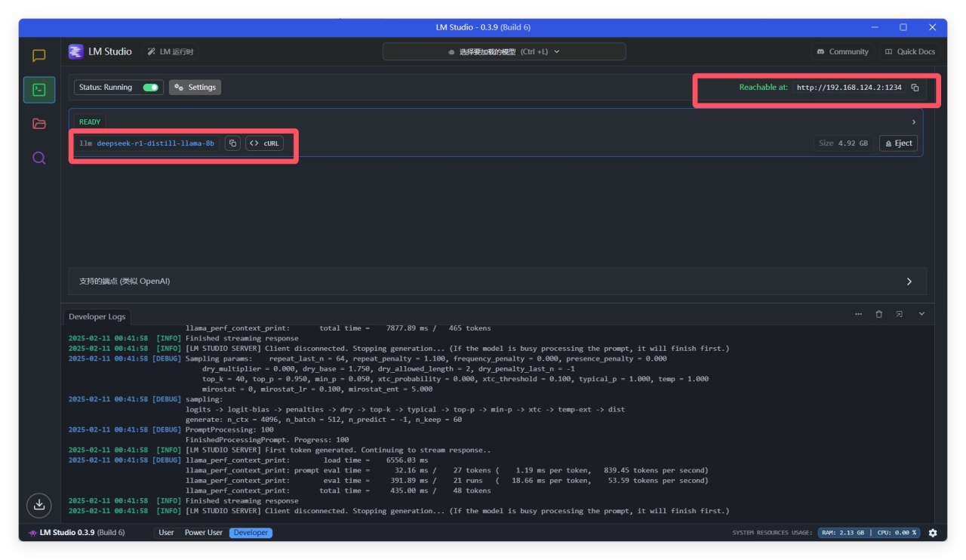Viewport: 966px width, 560px height.
Task: Click the READY status badge
Action: point(90,122)
